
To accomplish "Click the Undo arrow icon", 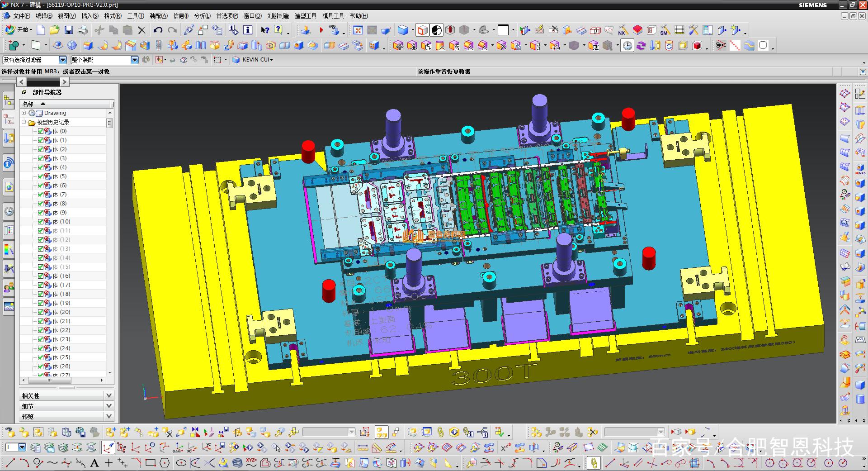I will pos(158,30).
